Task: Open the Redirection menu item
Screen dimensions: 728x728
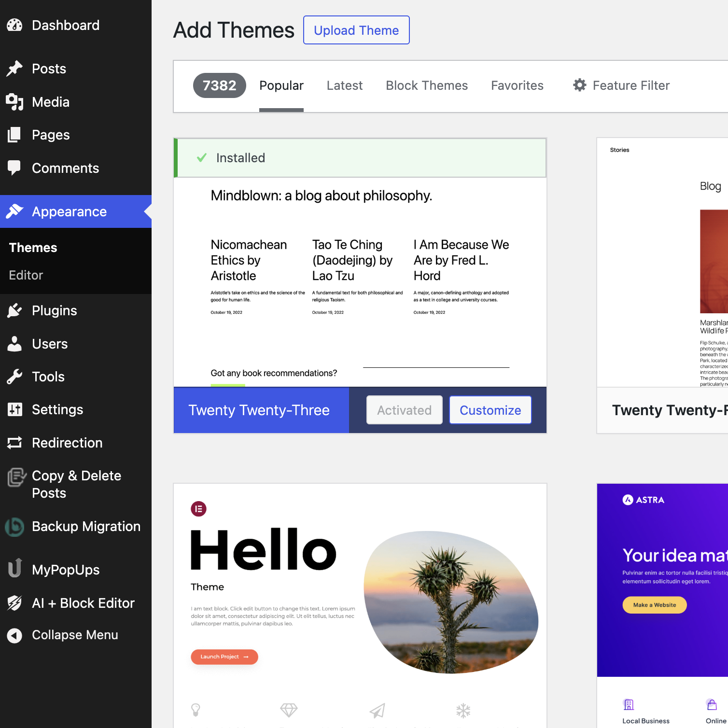Action: (76, 443)
